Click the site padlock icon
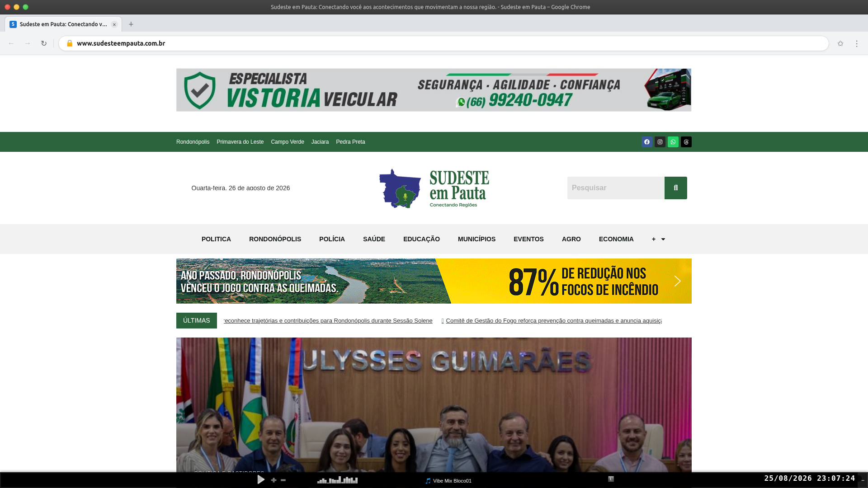This screenshot has width=868, height=488. (69, 43)
